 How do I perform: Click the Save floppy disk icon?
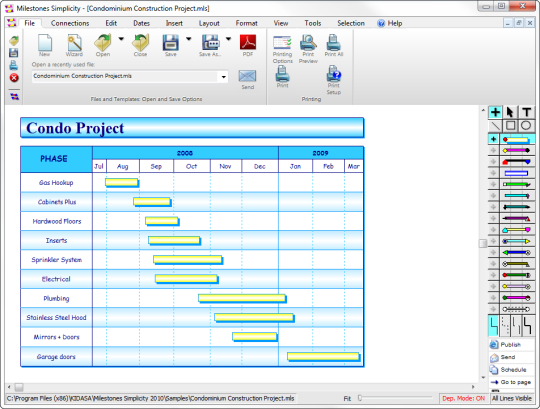pos(170,43)
